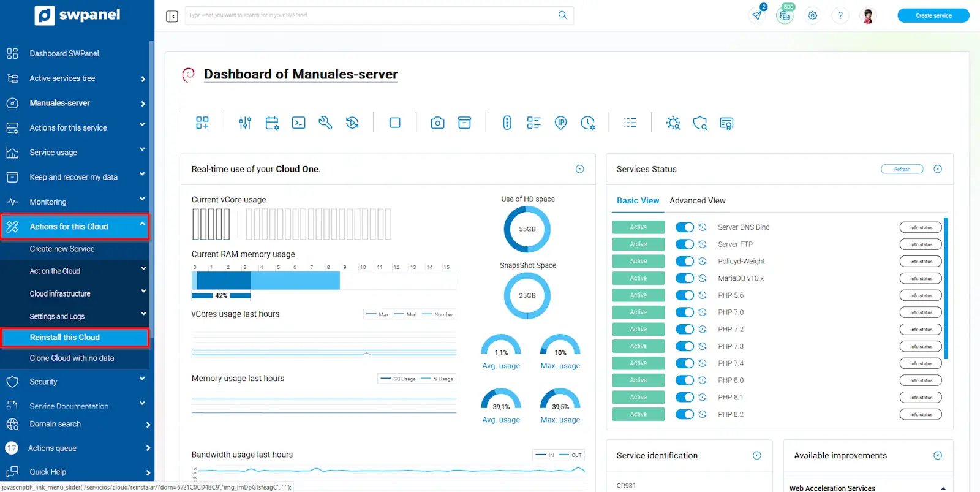Refresh the Services Status panel

pyautogui.click(x=902, y=169)
